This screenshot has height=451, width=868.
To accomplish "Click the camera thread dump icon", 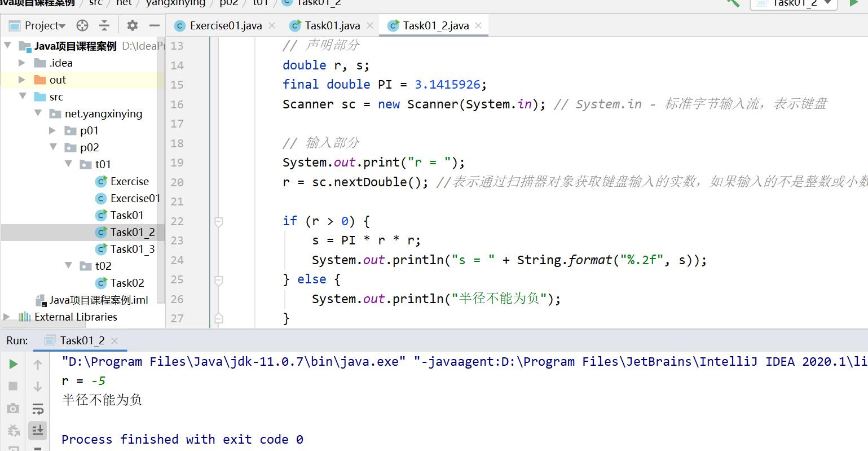I will click(13, 408).
